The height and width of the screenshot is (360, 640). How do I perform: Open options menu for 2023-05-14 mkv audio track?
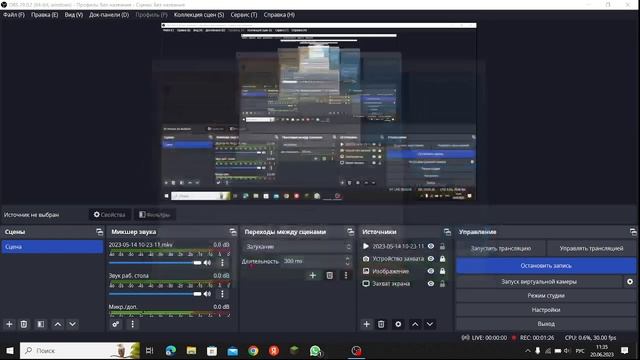pyautogui.click(x=222, y=263)
